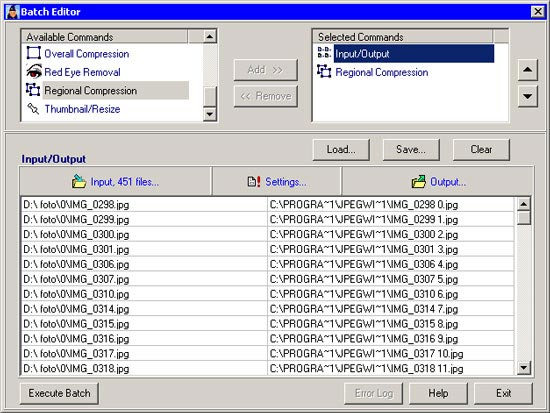This screenshot has width=550, height=413.
Task: Select Thumbnail/Resize command
Action: 82,109
